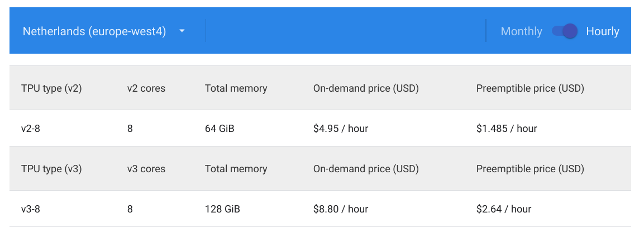Select the Hourly pricing label
Image resolution: width=644 pixels, height=241 pixels.
tap(603, 31)
